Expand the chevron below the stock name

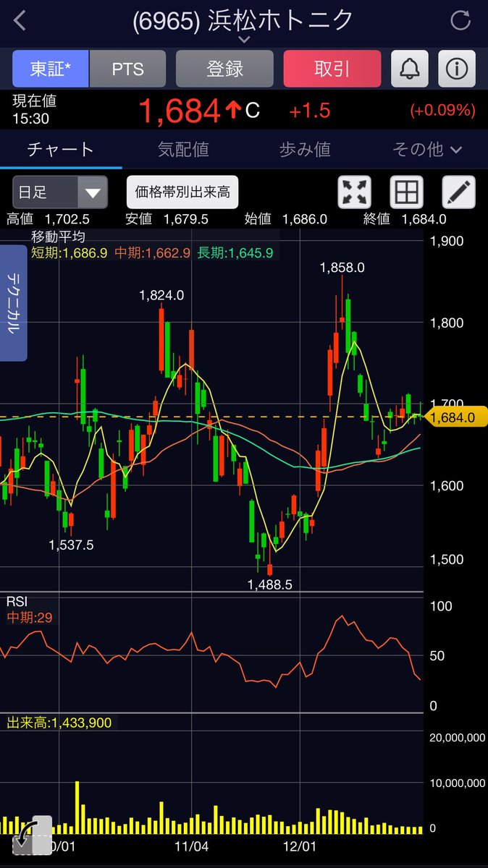point(243,41)
